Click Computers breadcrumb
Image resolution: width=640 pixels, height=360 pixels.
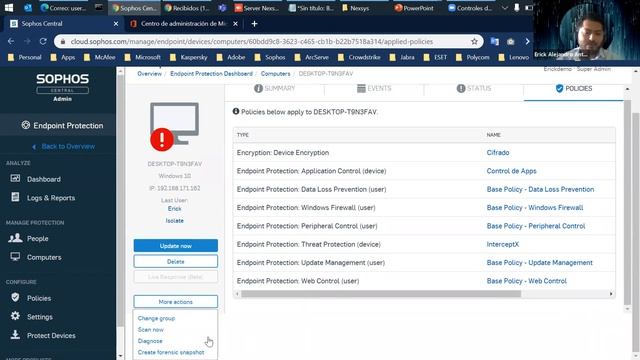point(276,74)
